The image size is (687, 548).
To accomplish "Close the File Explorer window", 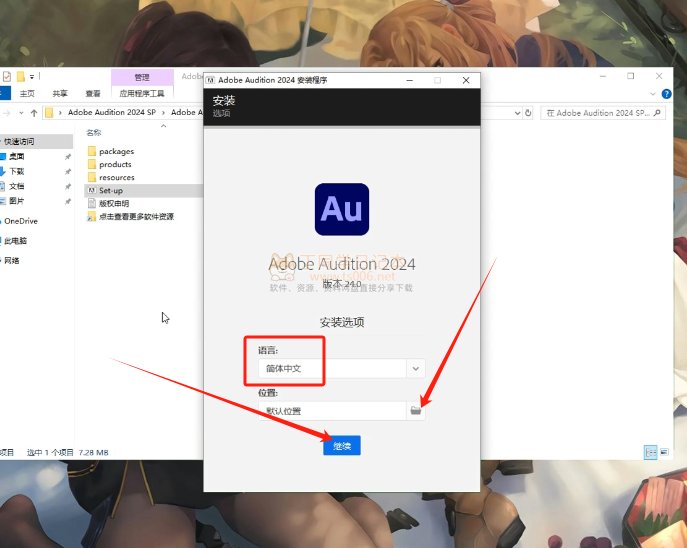I will [x=659, y=76].
